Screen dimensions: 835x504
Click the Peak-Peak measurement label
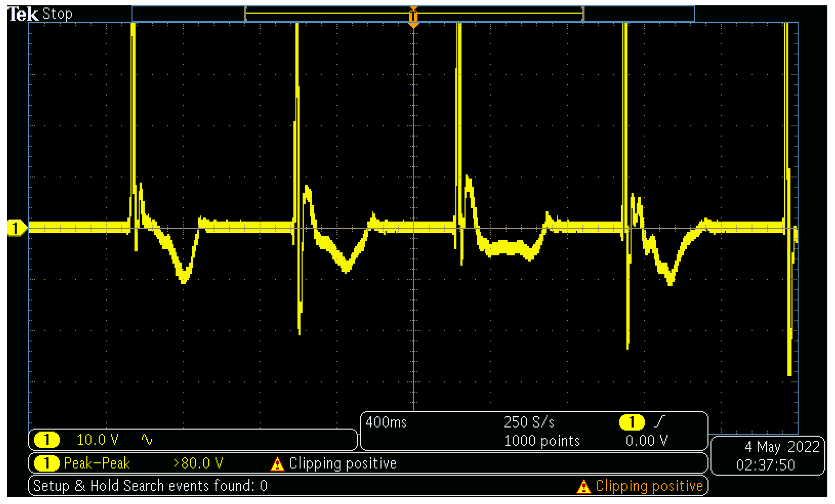point(97,463)
